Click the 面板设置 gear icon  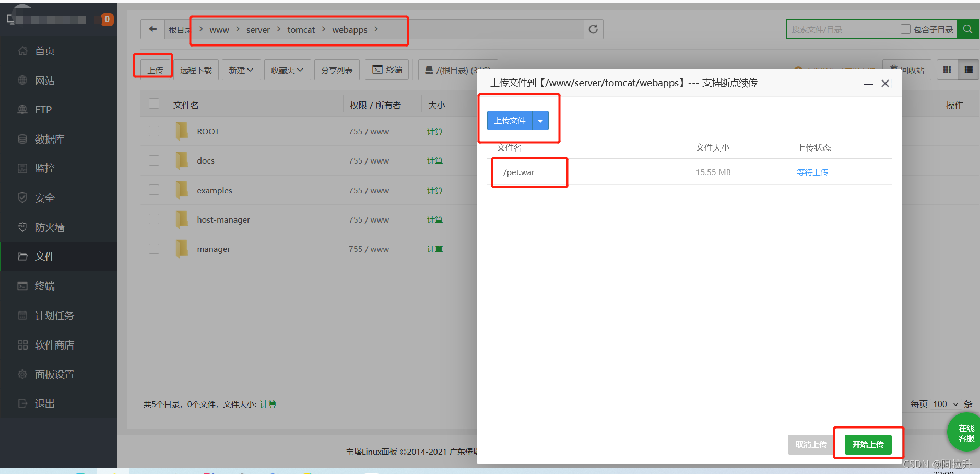pyautogui.click(x=22, y=374)
